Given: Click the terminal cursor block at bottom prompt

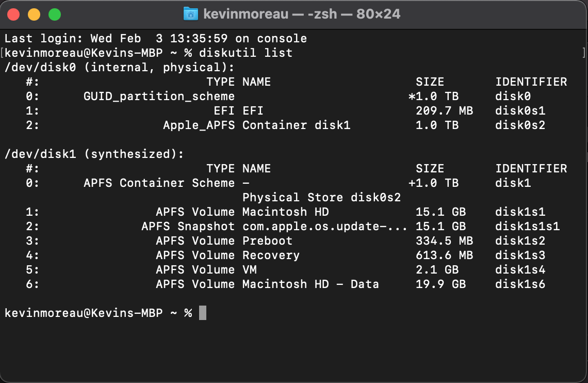Looking at the screenshot, I should tap(203, 313).
